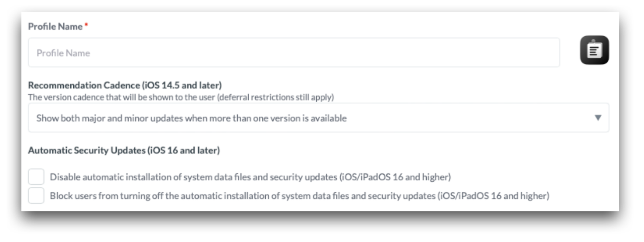Click the 'Profile Name' placeholder text

[x=63, y=53]
